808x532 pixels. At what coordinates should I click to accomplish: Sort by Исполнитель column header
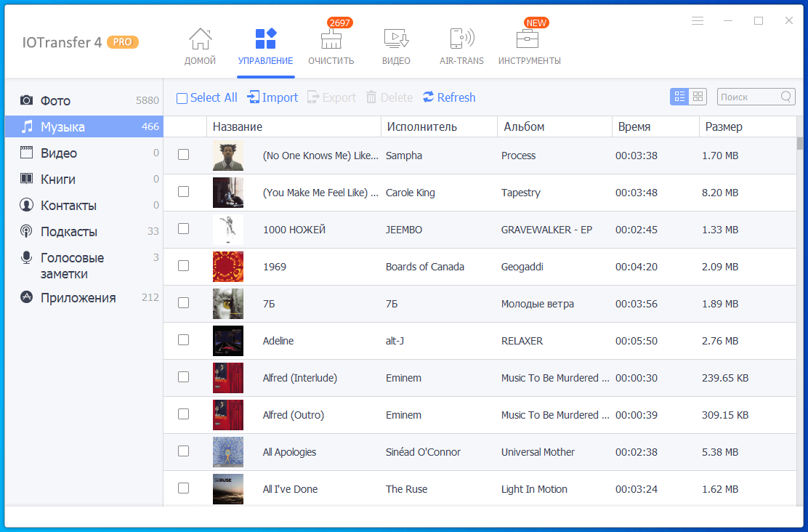point(439,126)
